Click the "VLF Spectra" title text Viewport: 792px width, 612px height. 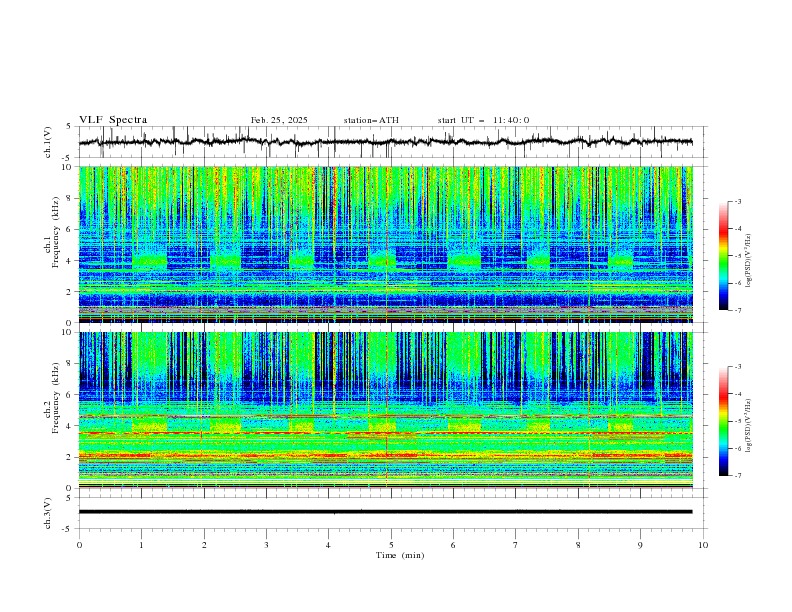point(113,120)
